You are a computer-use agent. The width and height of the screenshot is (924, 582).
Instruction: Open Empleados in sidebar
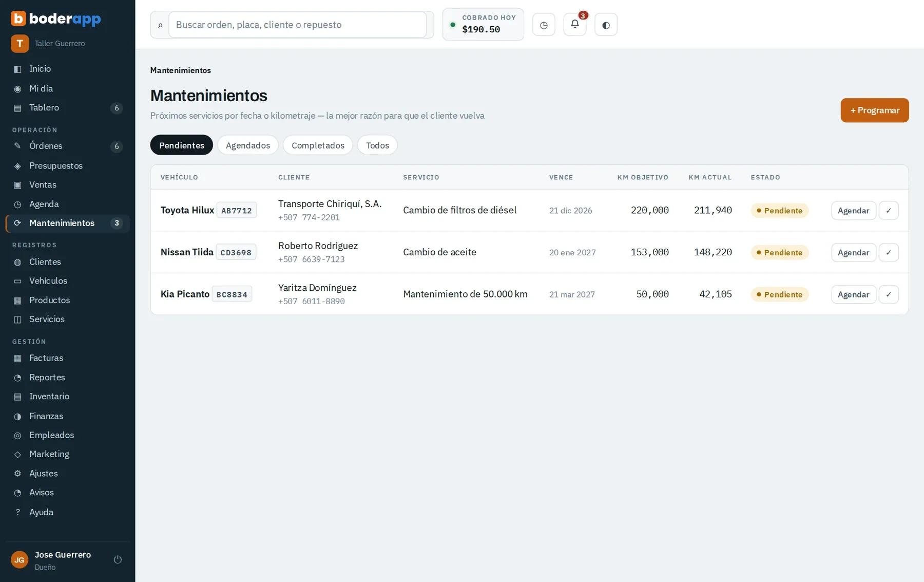tap(67, 435)
